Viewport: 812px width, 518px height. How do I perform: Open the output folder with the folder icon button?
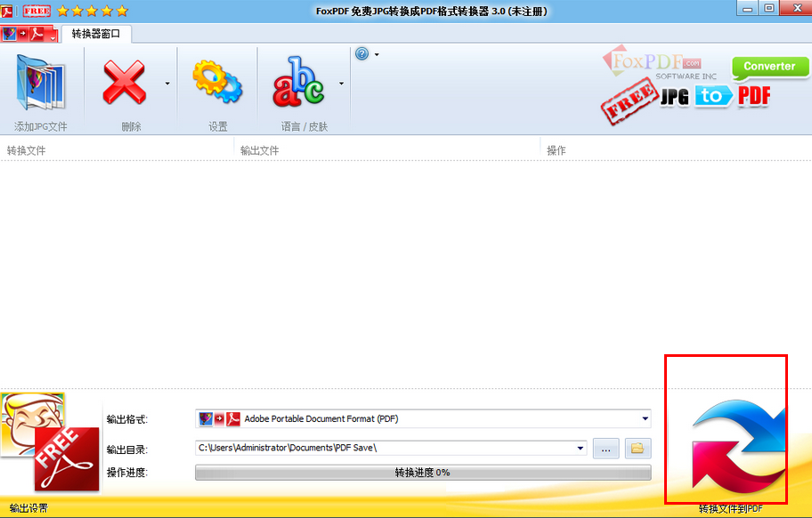pyautogui.click(x=637, y=449)
